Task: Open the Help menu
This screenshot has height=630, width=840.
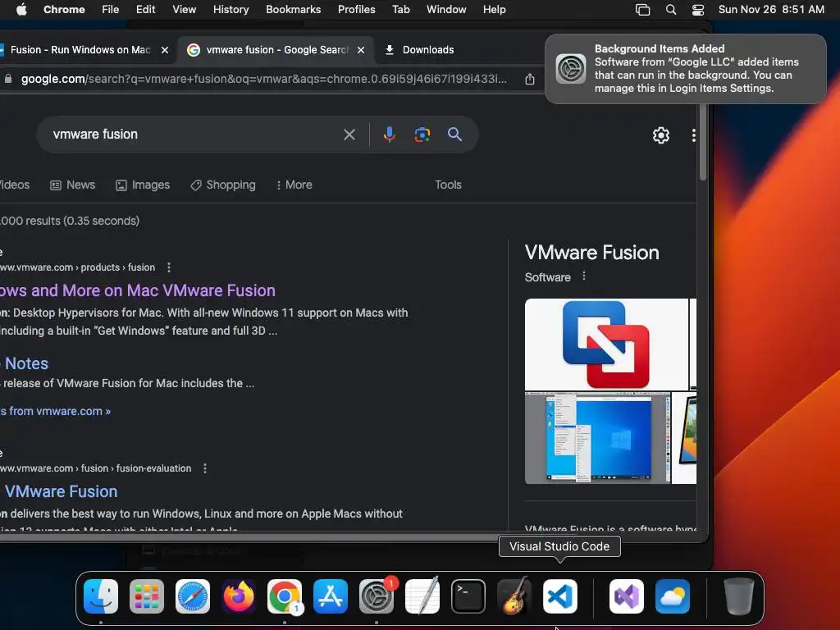Action: tap(494, 10)
